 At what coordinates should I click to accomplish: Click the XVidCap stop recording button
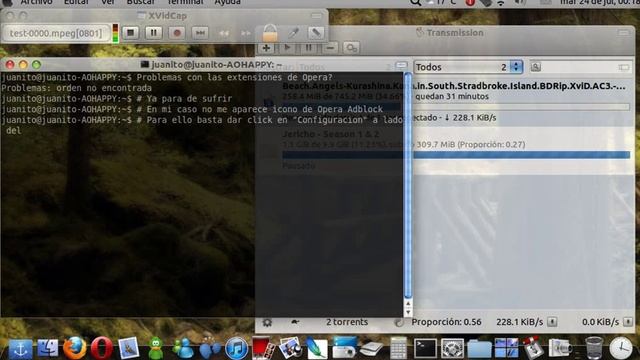pos(131,33)
